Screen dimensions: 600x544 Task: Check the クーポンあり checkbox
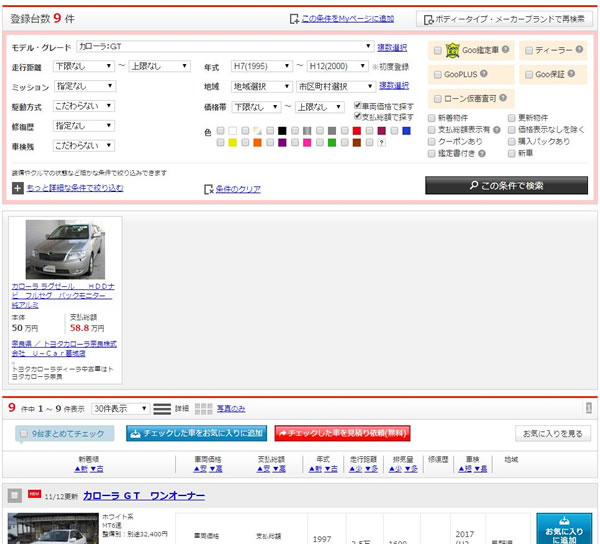(x=432, y=142)
